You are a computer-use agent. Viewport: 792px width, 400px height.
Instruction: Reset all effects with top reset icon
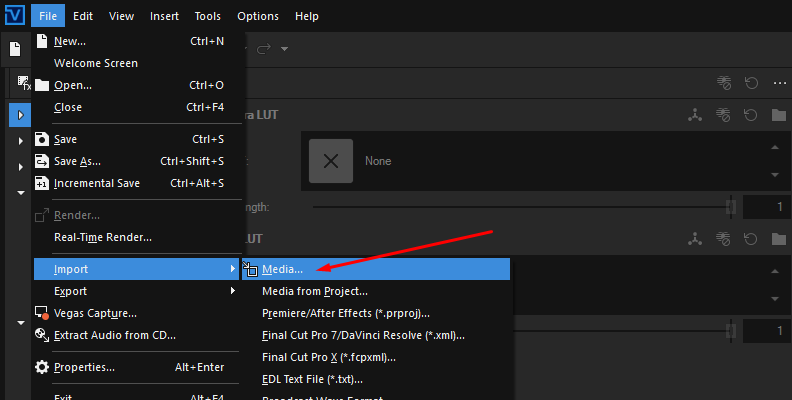point(751,83)
